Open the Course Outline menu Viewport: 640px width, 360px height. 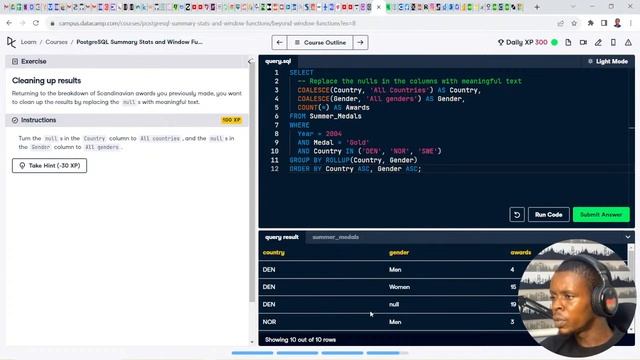pyautogui.click(x=320, y=42)
